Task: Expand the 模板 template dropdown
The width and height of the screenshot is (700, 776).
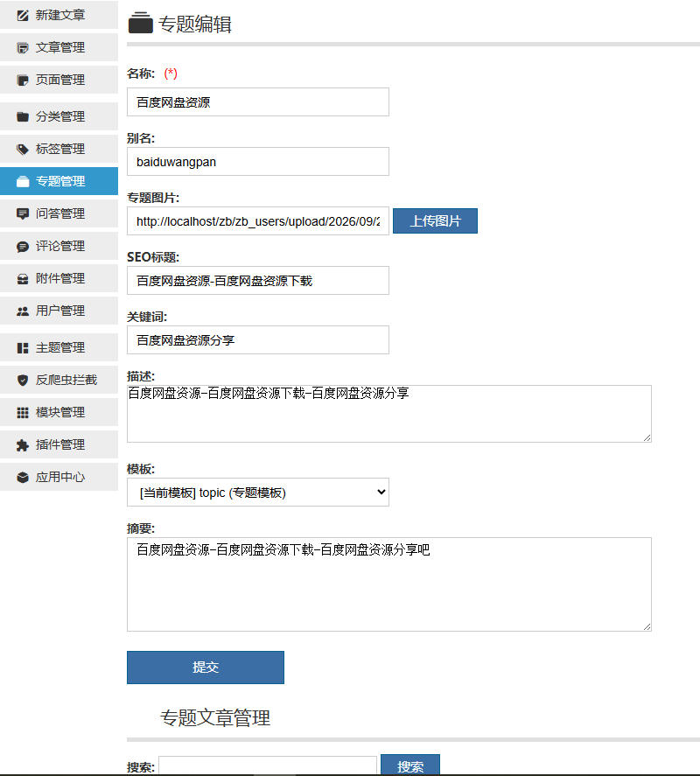Action: (x=258, y=493)
